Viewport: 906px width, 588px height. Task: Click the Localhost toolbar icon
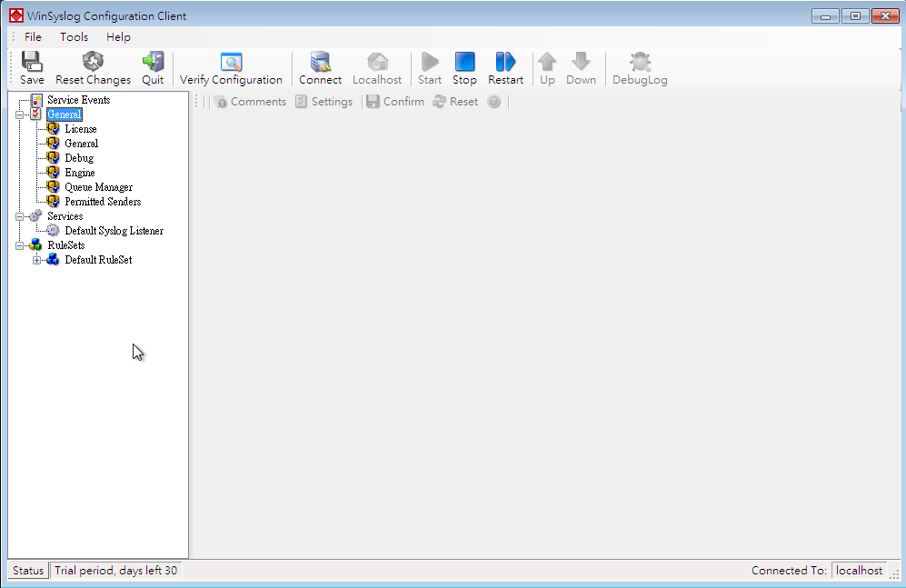pos(377,62)
